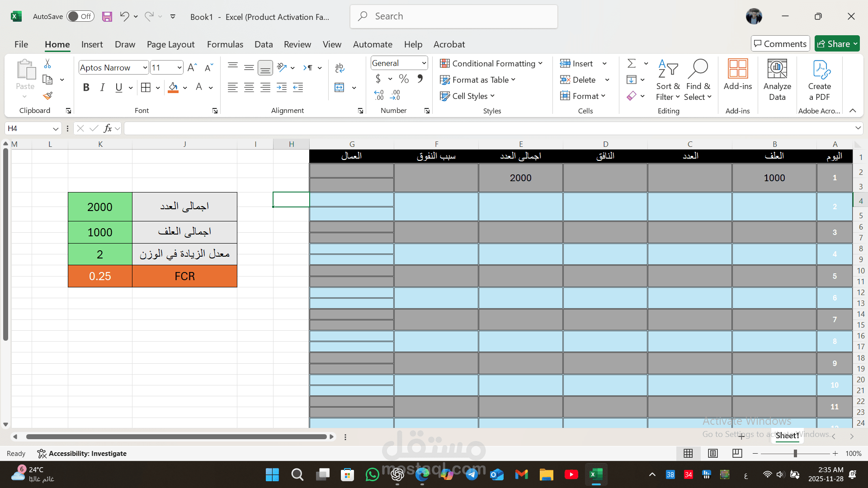Open the File menu
868x488 pixels.
pyautogui.click(x=21, y=44)
